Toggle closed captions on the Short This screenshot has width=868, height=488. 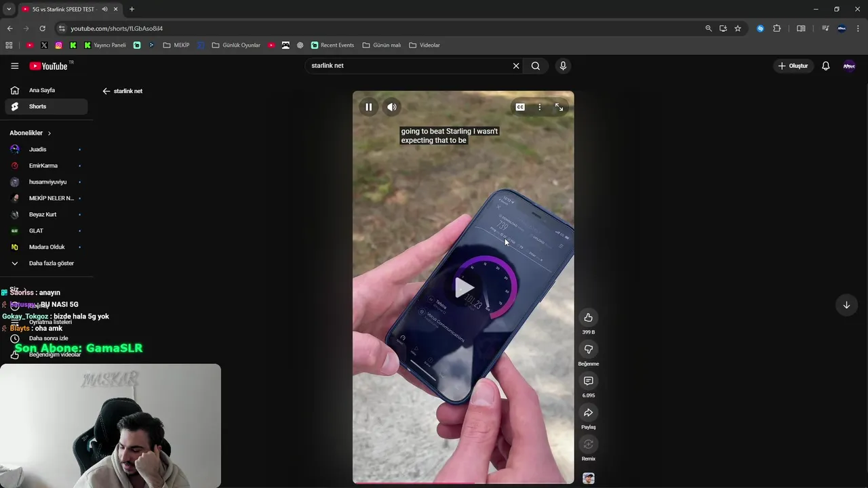(520, 107)
